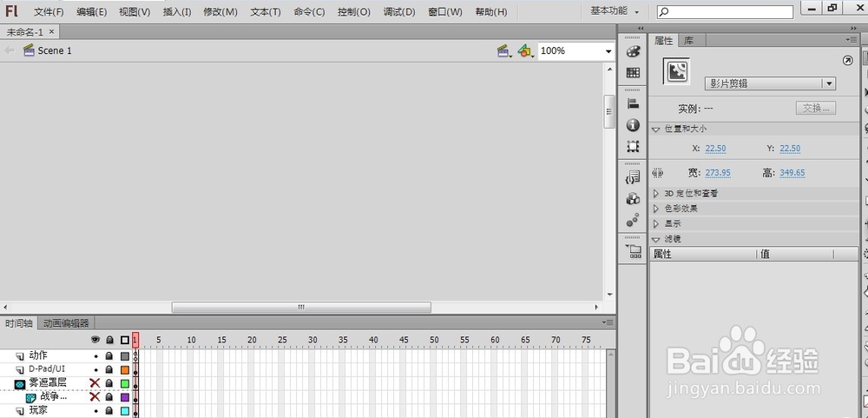The width and height of the screenshot is (868, 418).
Task: Open the 窗口(W) menu
Action: [x=445, y=11]
